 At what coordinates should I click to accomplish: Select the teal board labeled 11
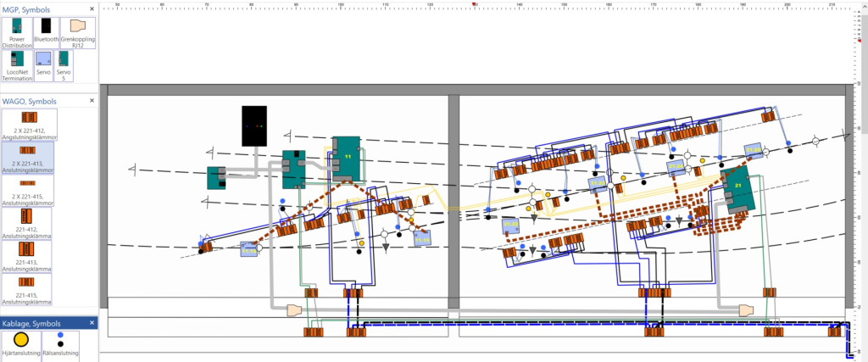346,157
